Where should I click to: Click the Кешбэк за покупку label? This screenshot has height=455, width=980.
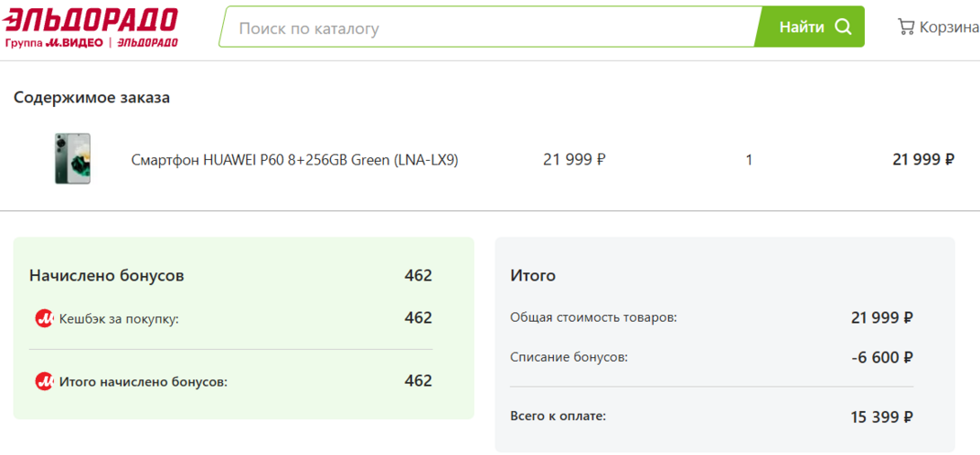[x=119, y=318]
